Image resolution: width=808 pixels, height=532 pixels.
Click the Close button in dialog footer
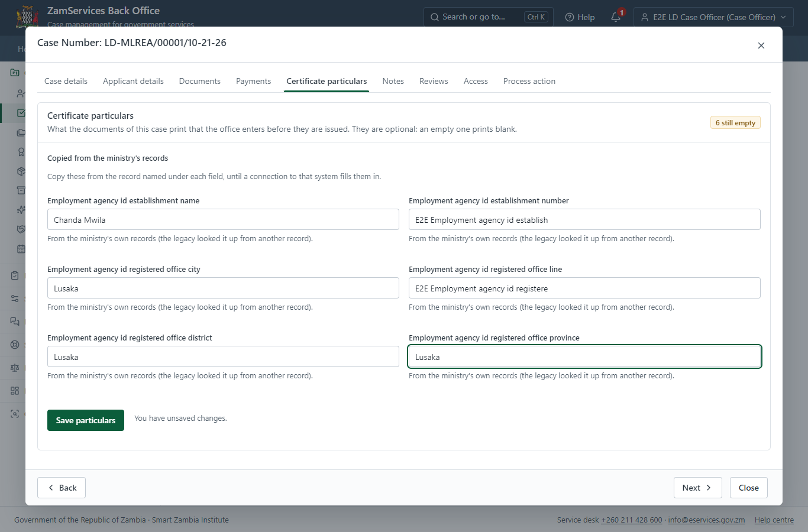[x=748, y=488]
